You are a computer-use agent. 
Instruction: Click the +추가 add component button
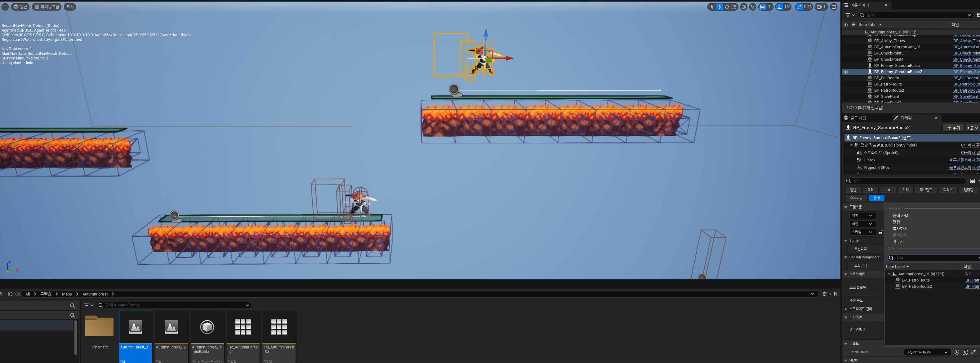[x=953, y=128]
